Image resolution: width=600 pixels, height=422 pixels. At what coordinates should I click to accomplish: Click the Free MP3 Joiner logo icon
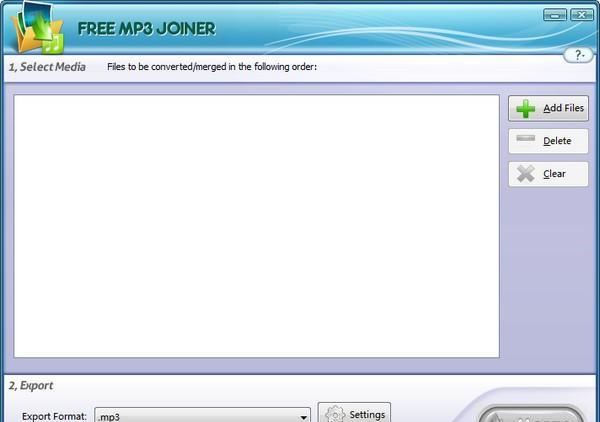[x=37, y=28]
